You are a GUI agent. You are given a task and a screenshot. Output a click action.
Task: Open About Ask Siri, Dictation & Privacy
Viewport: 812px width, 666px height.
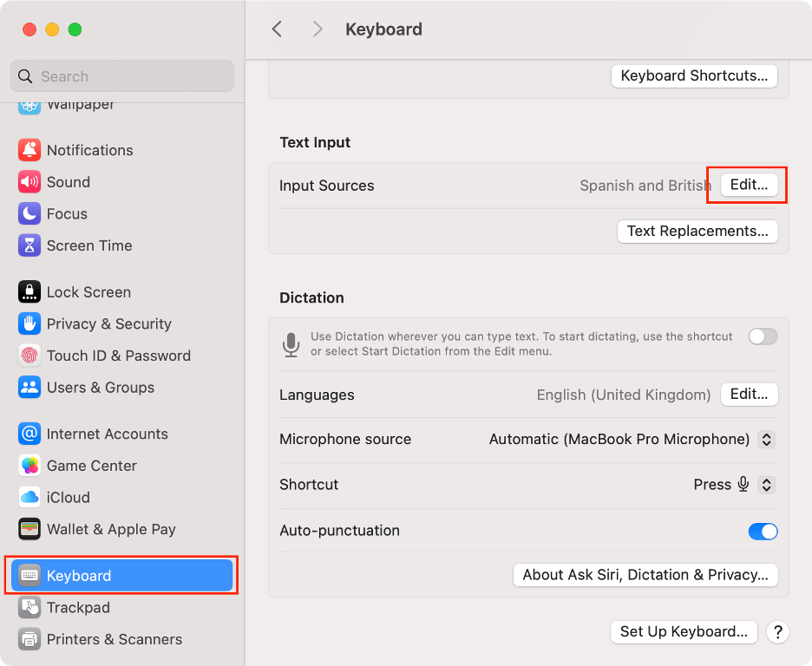(645, 575)
